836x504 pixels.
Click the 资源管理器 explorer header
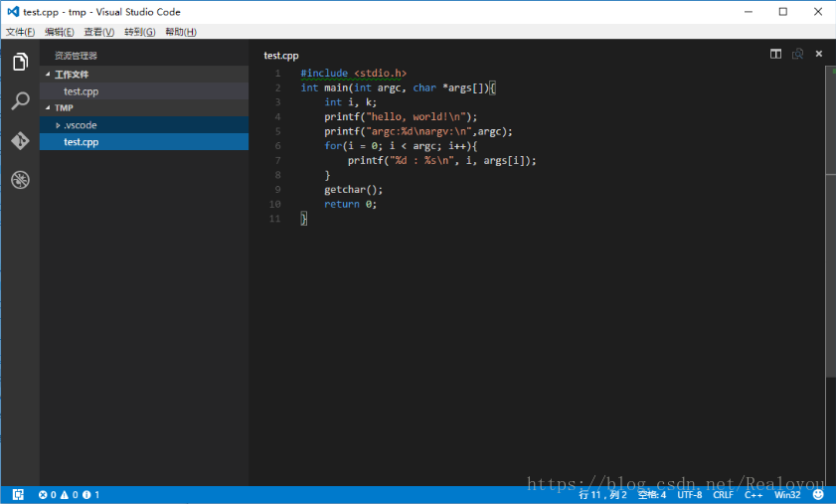coord(76,56)
